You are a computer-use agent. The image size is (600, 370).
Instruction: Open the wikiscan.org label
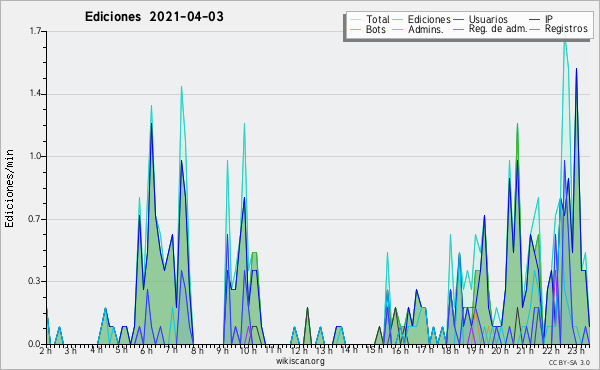point(300,361)
